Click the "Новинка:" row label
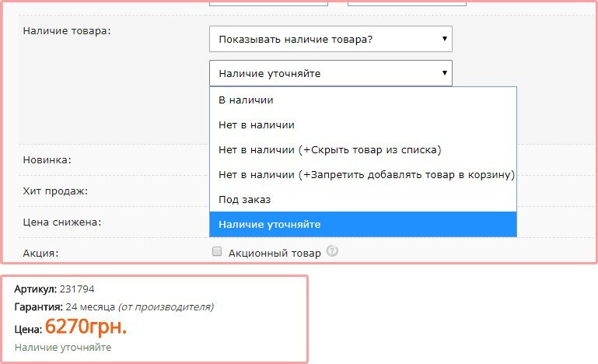Screen dimensions: 598x364 click(x=47, y=160)
